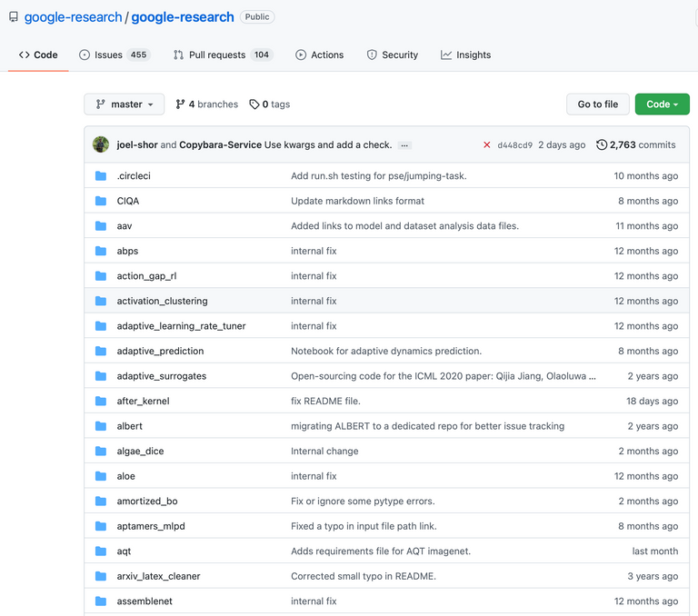
Task: View the 4 branches link
Action: 207,104
